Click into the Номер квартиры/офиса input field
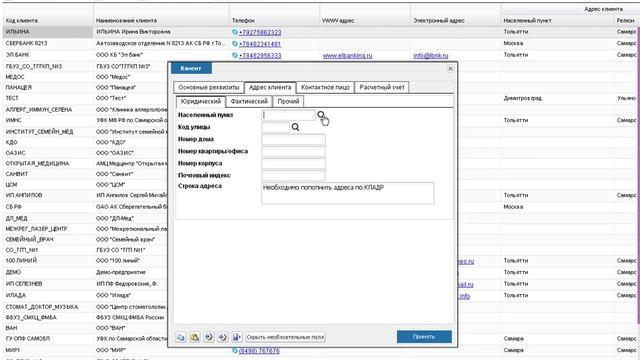Viewport: 640px width, 360px height. (293, 151)
